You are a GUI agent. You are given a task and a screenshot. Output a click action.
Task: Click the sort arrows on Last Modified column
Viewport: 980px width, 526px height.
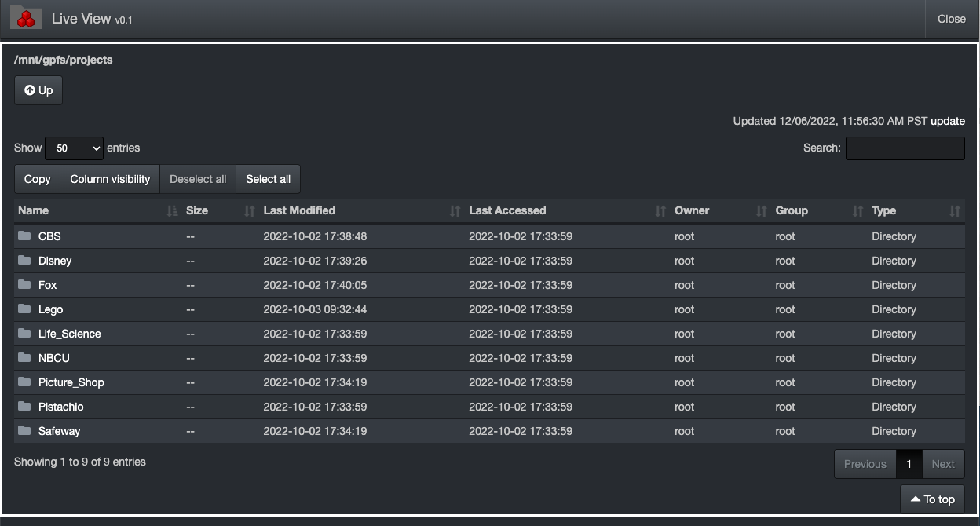(455, 210)
